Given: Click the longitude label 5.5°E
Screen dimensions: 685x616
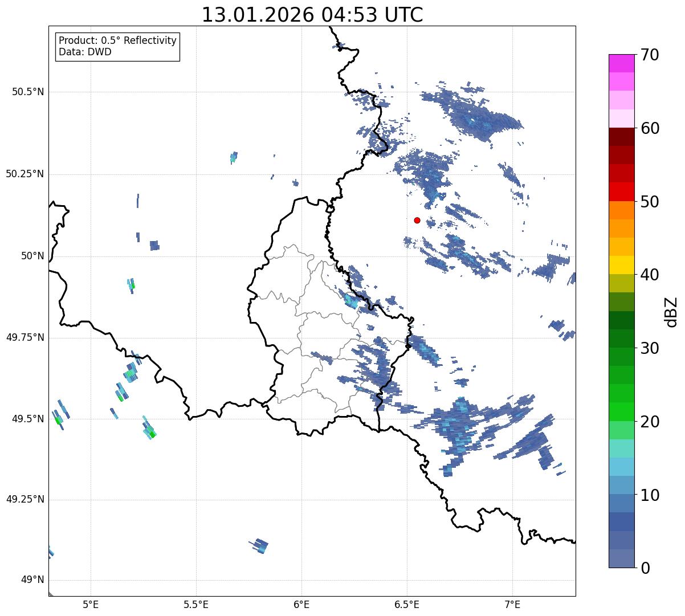Looking at the screenshot, I should coord(196,605).
